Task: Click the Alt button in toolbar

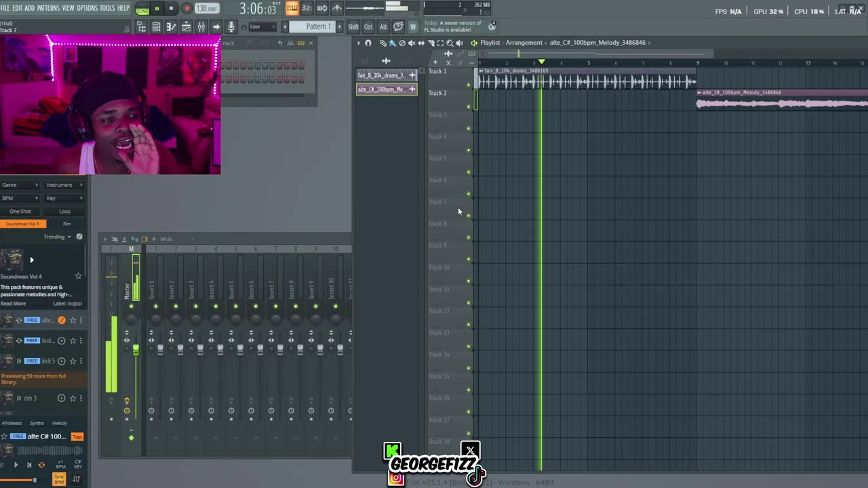Action: click(x=383, y=26)
